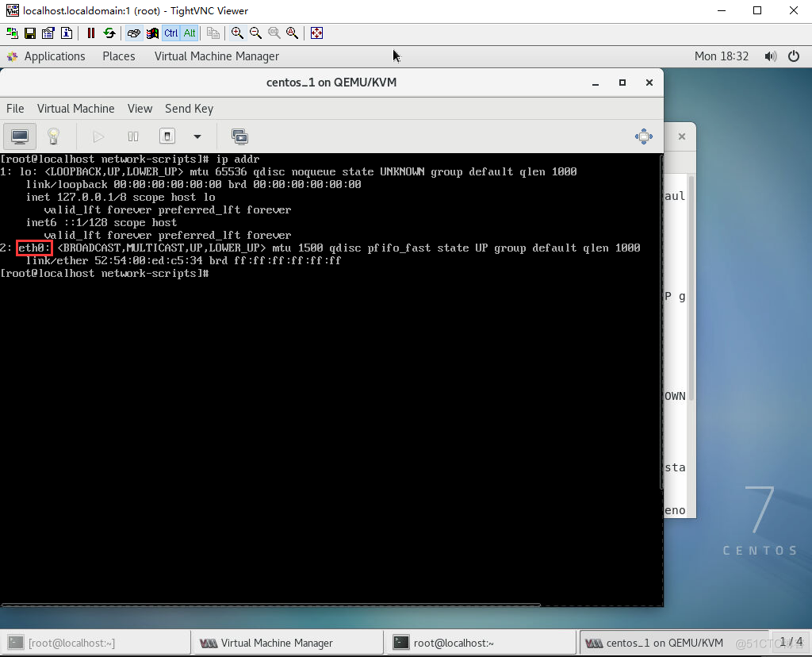This screenshot has width=812, height=657.
Task: Click the 'eth0:' interface name
Action: point(34,248)
